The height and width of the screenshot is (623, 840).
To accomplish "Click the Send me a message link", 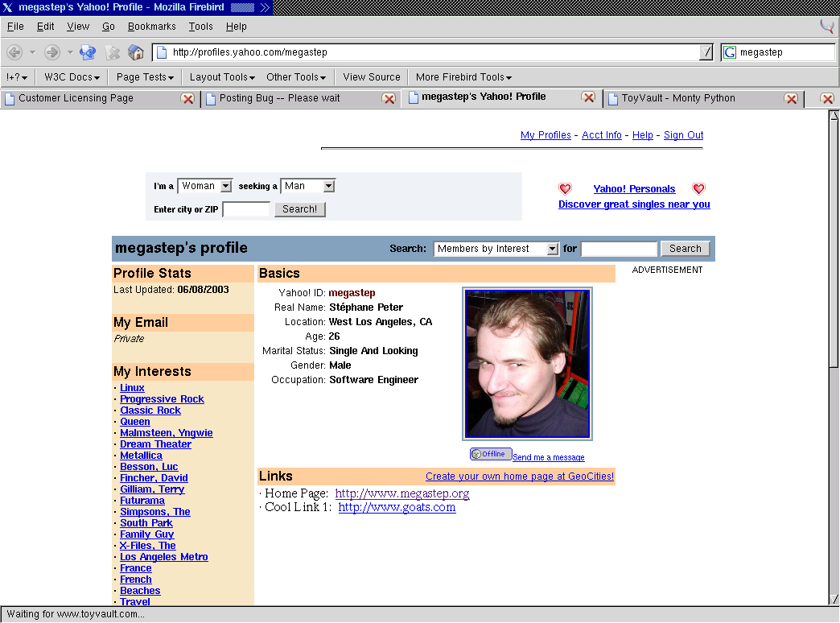I will pyautogui.click(x=549, y=457).
